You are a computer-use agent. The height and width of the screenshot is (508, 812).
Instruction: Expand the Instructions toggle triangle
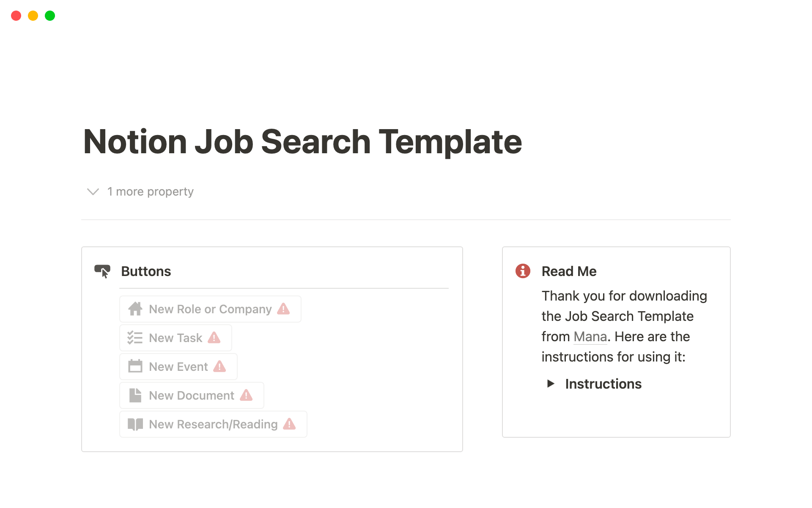click(551, 384)
